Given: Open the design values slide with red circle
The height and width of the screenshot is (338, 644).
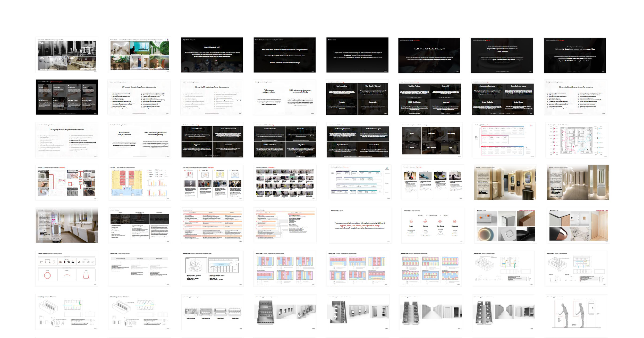Looking at the screenshot, I should tap(67, 268).
